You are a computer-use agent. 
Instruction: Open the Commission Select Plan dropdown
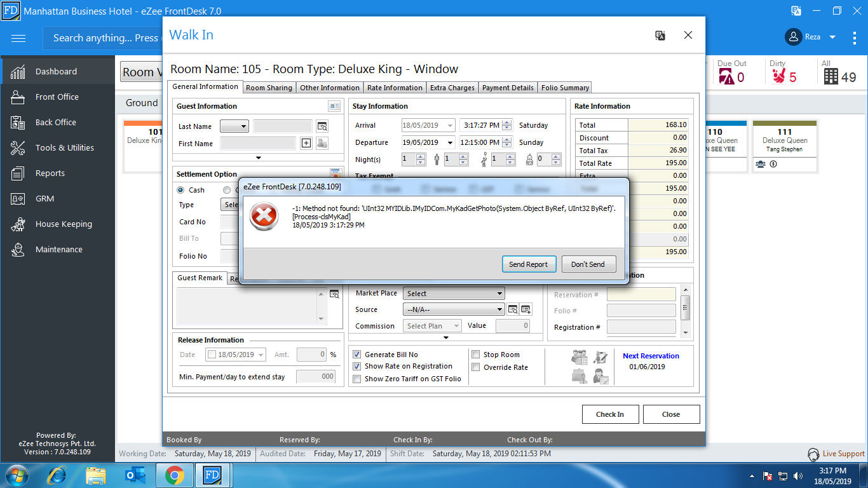(x=431, y=326)
